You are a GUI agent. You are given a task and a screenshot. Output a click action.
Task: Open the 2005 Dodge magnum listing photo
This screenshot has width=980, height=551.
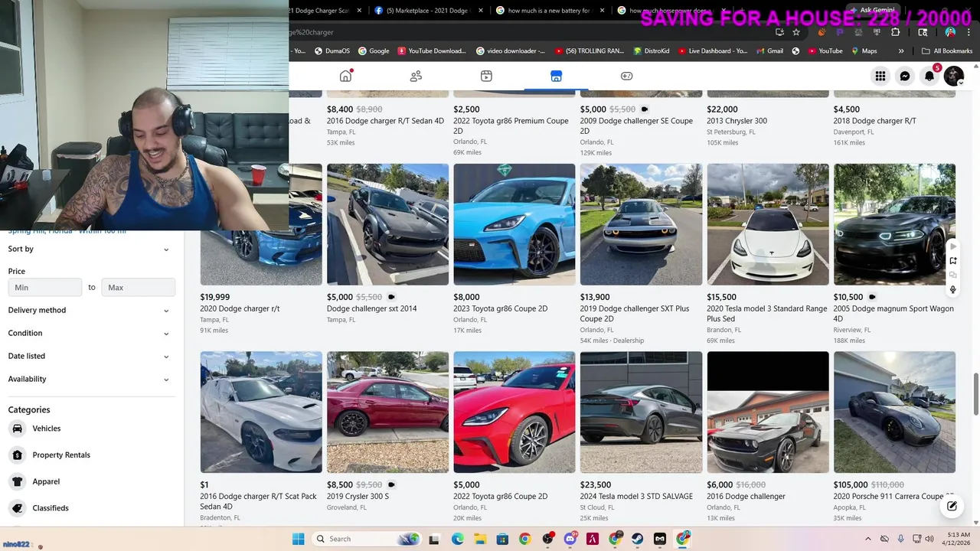click(894, 224)
